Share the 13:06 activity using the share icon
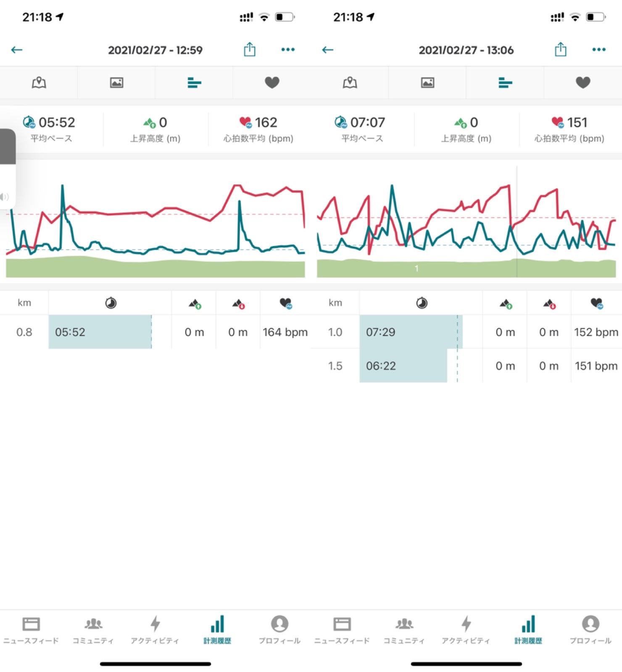This screenshot has height=672, width=622. pyautogui.click(x=560, y=50)
